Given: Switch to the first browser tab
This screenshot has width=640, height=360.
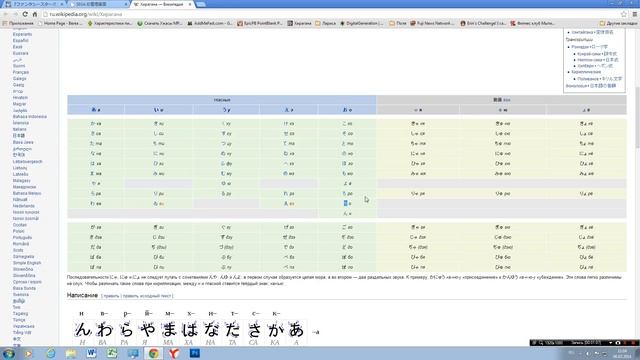Looking at the screenshot, I should pyautogui.click(x=33, y=4).
